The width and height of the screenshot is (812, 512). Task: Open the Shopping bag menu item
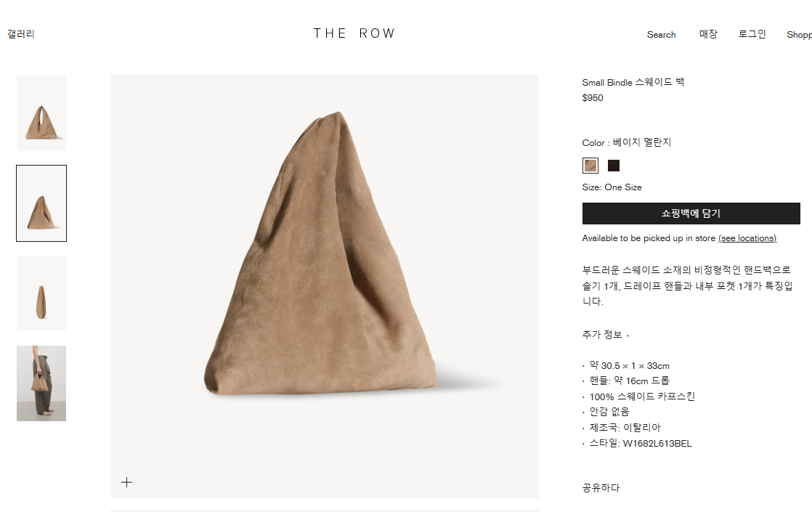pos(799,35)
